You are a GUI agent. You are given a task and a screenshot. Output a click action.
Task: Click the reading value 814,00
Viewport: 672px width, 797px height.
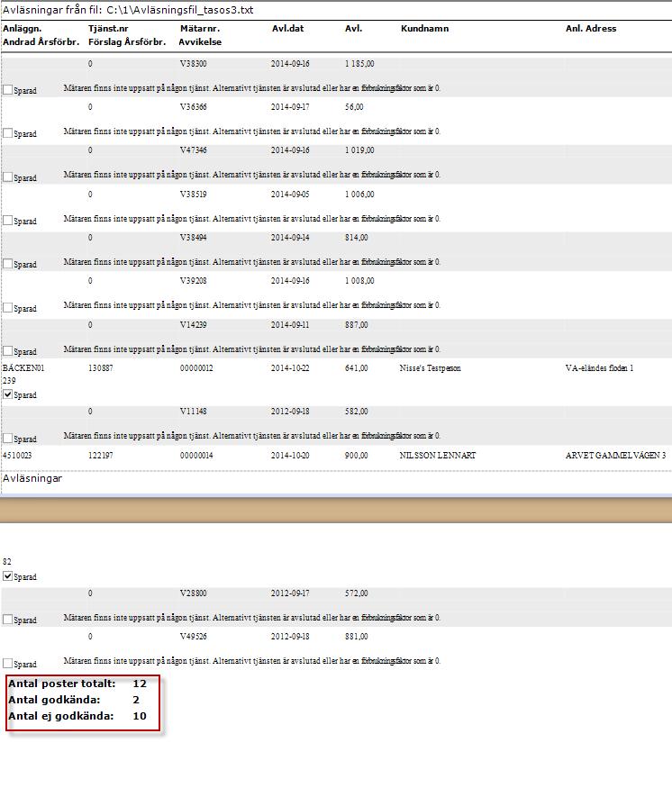point(357,238)
